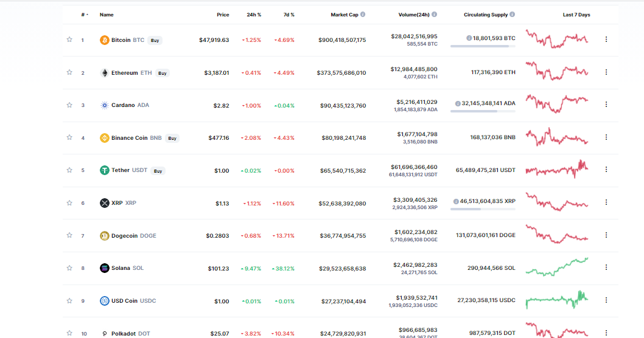Open the more options menu for Tether
Viewport: 644px width, 338px height.
click(x=606, y=170)
